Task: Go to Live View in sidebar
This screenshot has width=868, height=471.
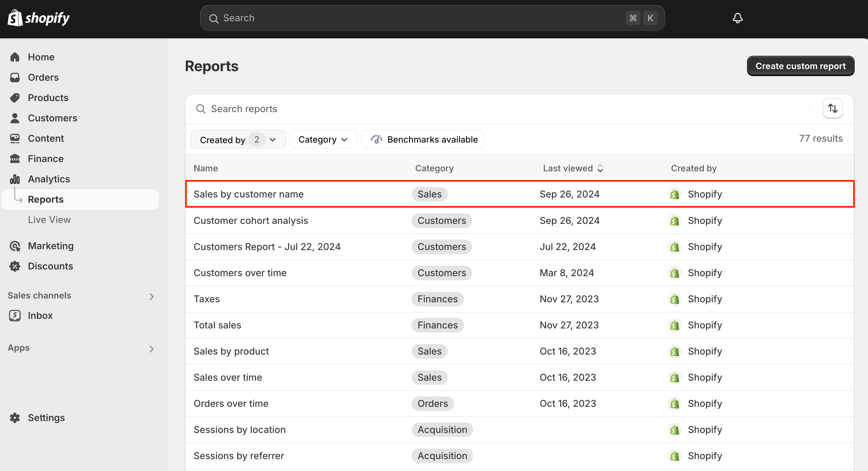Action: pos(49,220)
